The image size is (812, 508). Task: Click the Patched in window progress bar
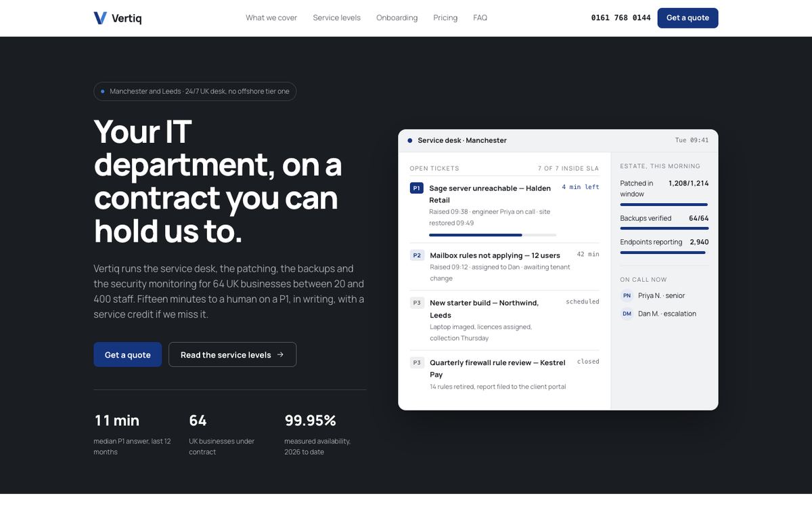(x=664, y=205)
